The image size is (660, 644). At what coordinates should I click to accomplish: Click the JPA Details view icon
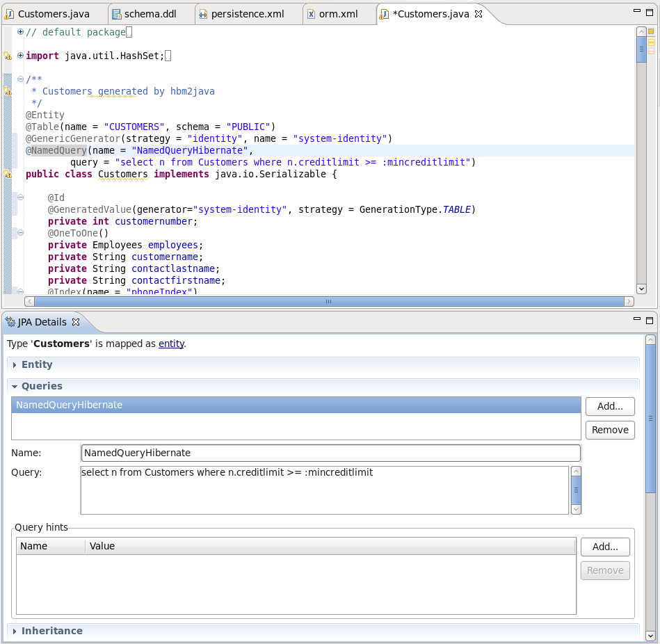(x=10, y=322)
